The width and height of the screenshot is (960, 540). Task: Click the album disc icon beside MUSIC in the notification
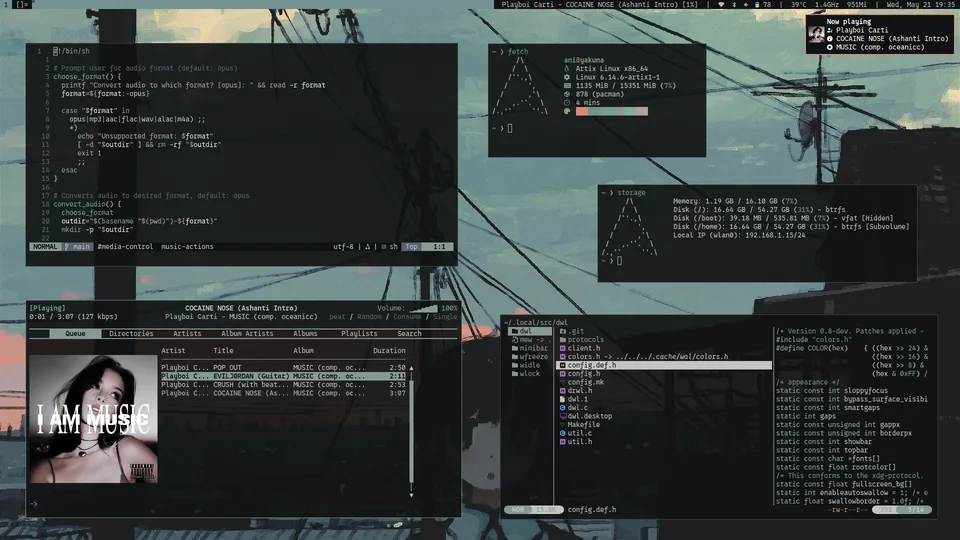coord(830,47)
